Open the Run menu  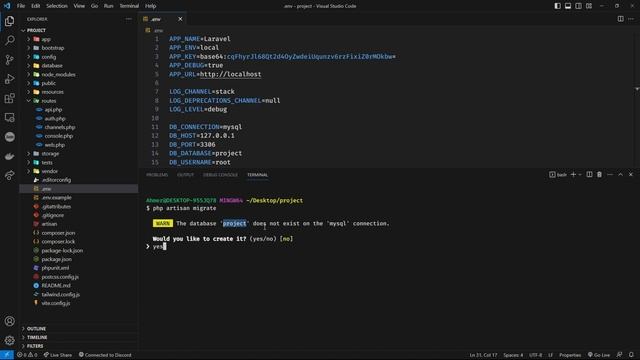109,6
